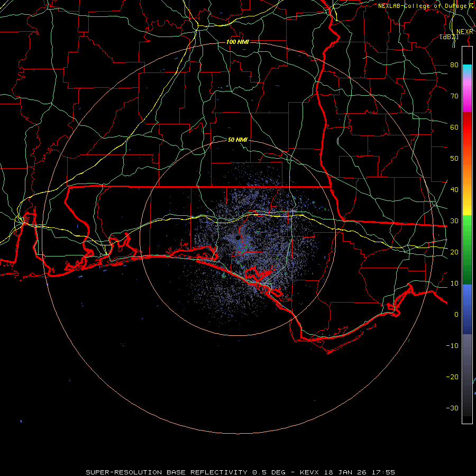Click the 100 NMI range ring label
476x476 pixels.
coord(237,42)
